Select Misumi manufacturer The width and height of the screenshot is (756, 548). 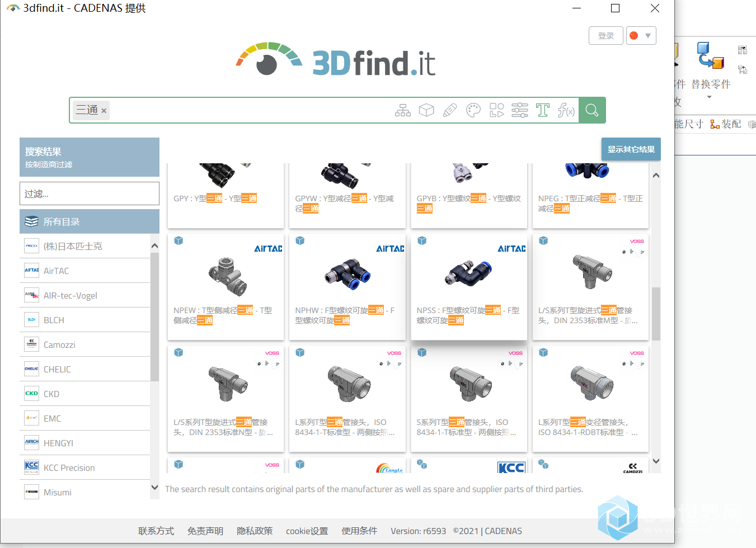(x=85, y=492)
